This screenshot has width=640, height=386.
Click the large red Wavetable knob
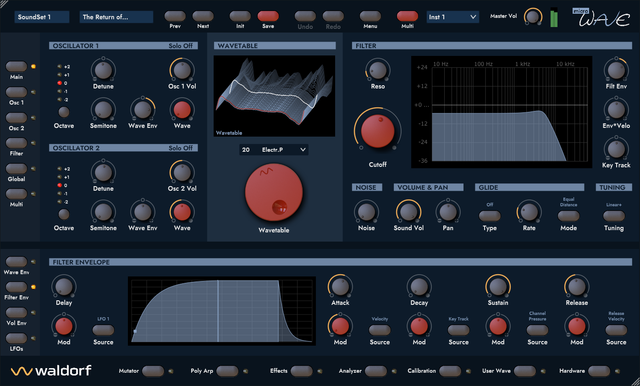click(x=273, y=193)
